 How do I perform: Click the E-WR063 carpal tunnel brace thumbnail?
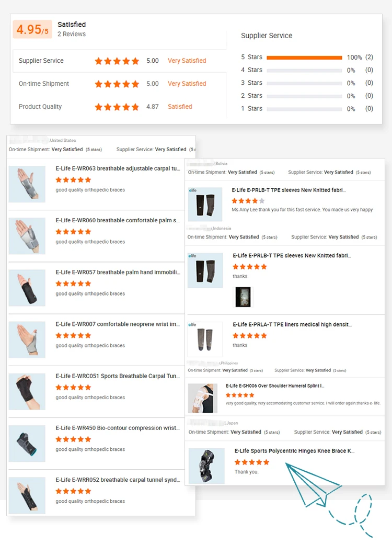[x=27, y=184]
